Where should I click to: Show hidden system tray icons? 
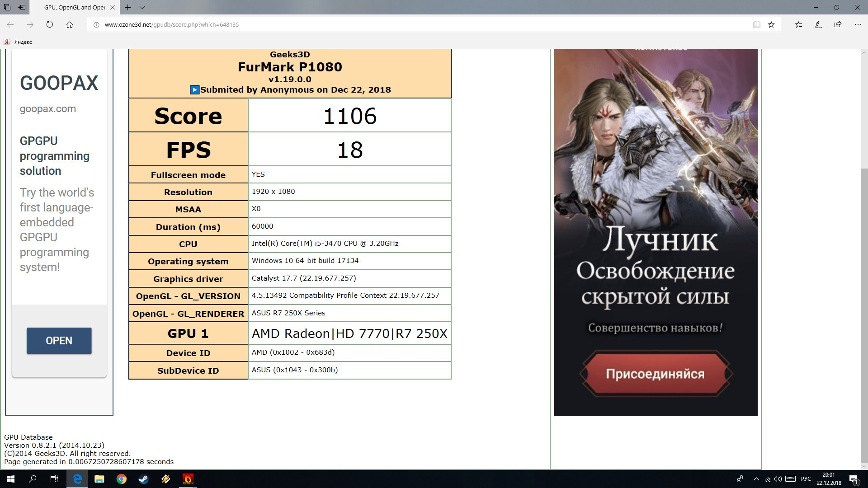click(756, 479)
